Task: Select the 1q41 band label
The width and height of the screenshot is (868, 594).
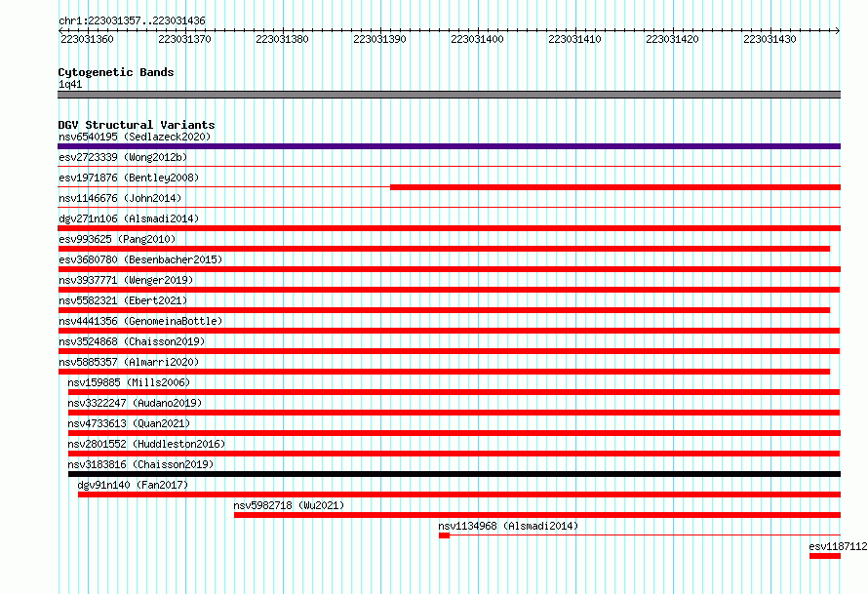Action: coord(70,84)
